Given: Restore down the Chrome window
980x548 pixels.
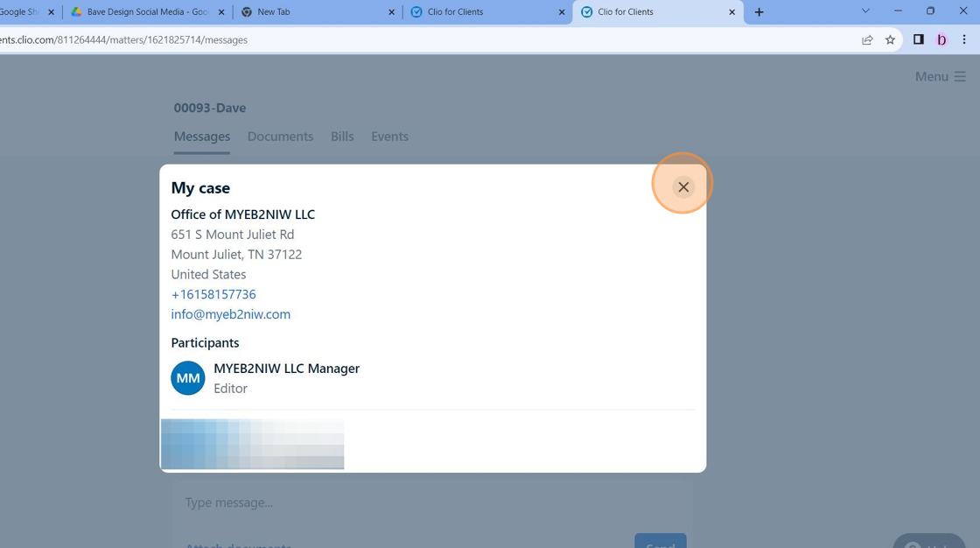Looking at the screenshot, I should pyautogui.click(x=931, y=11).
